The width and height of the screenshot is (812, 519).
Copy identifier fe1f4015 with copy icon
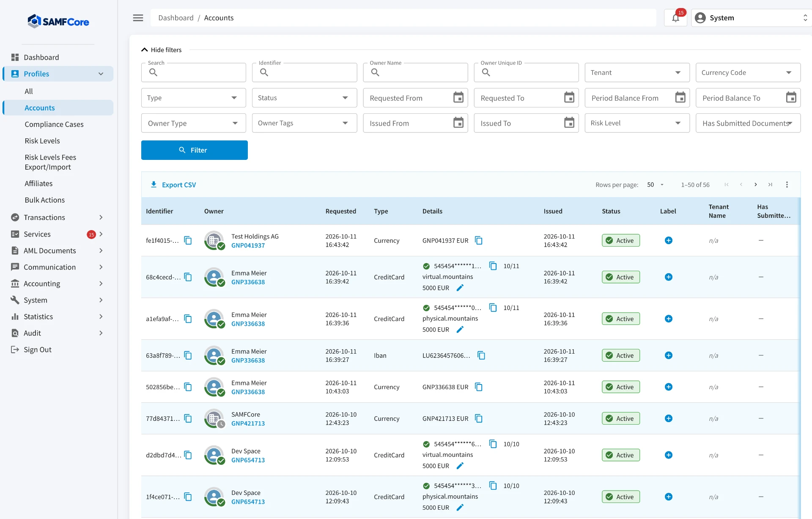(x=188, y=241)
